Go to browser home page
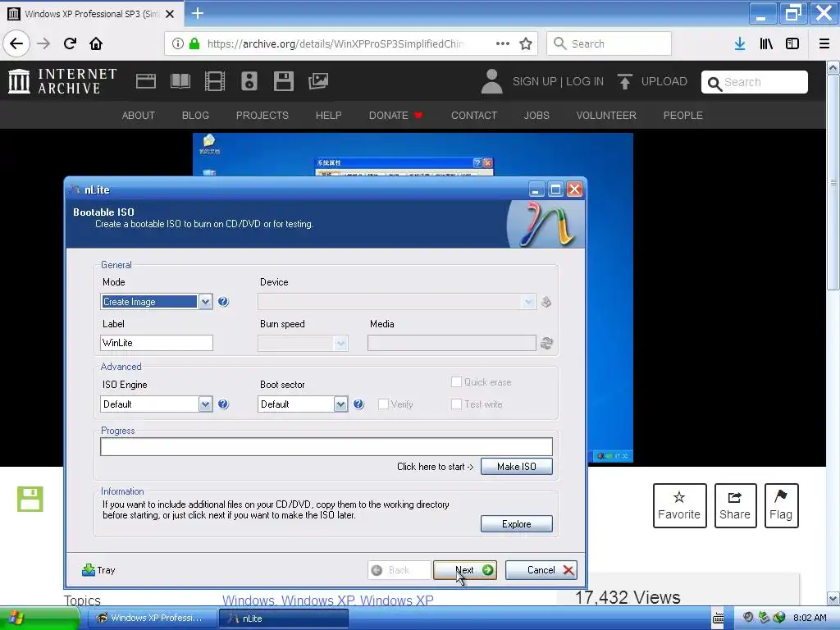 [x=96, y=43]
